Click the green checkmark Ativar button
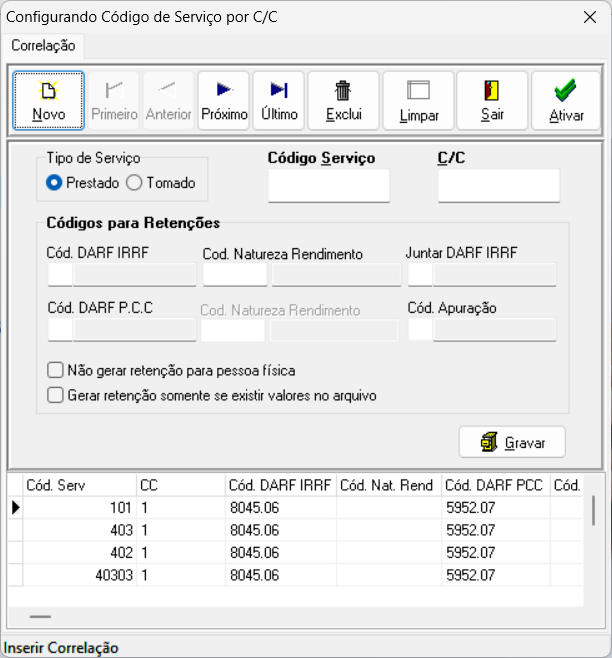 coord(566,100)
